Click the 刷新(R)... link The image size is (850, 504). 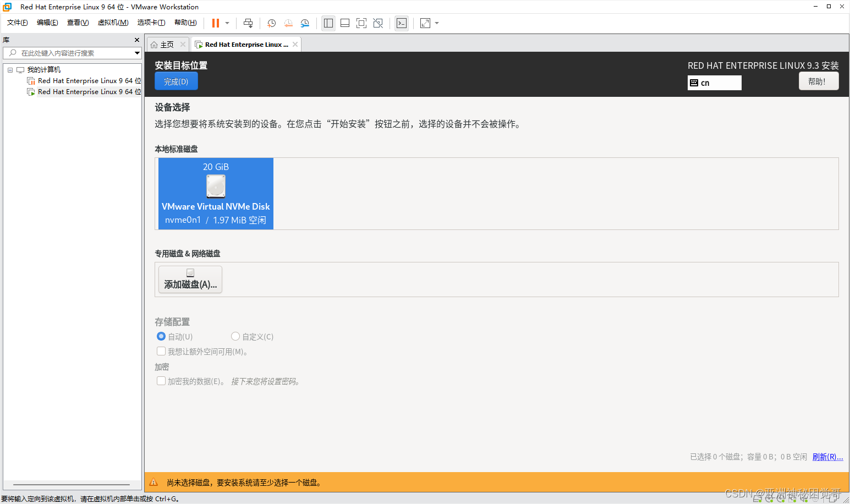click(x=827, y=457)
